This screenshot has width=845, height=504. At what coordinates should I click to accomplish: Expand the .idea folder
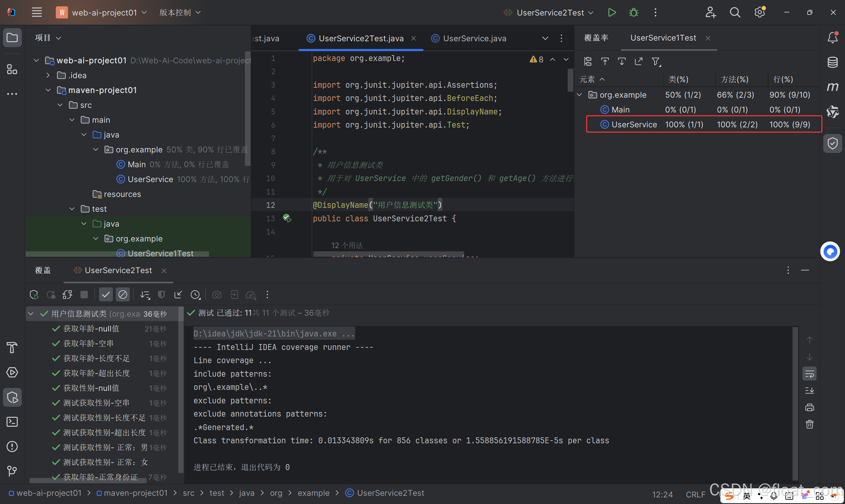tap(48, 75)
